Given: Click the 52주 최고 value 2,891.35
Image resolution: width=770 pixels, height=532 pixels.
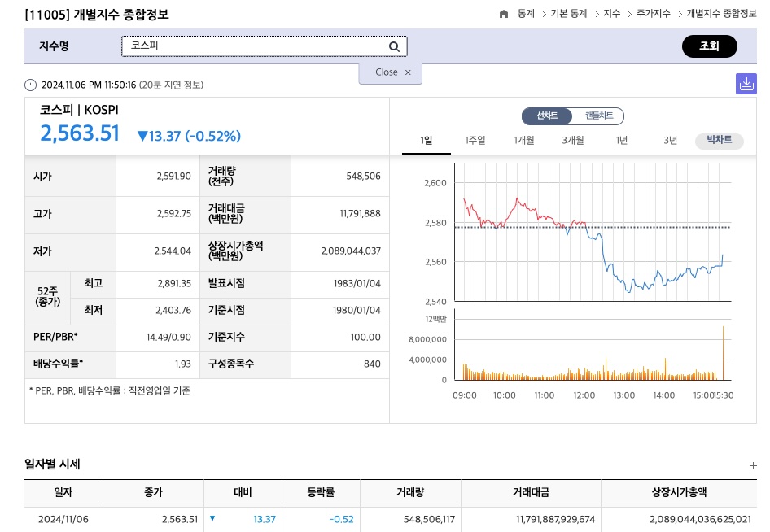Looking at the screenshot, I should point(174,284).
